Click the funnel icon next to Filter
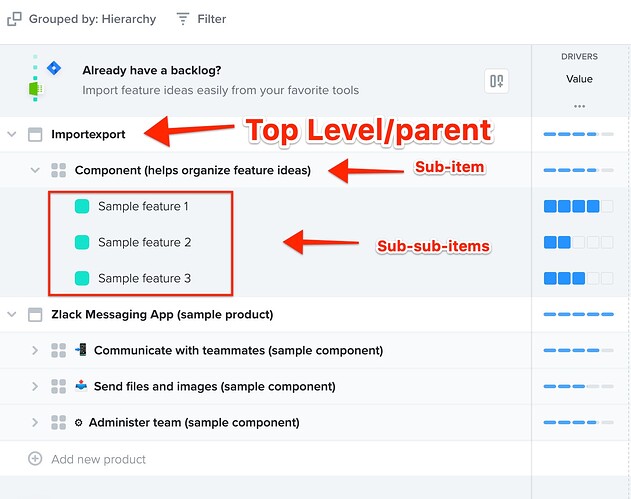This screenshot has height=499, width=631. pos(183,19)
